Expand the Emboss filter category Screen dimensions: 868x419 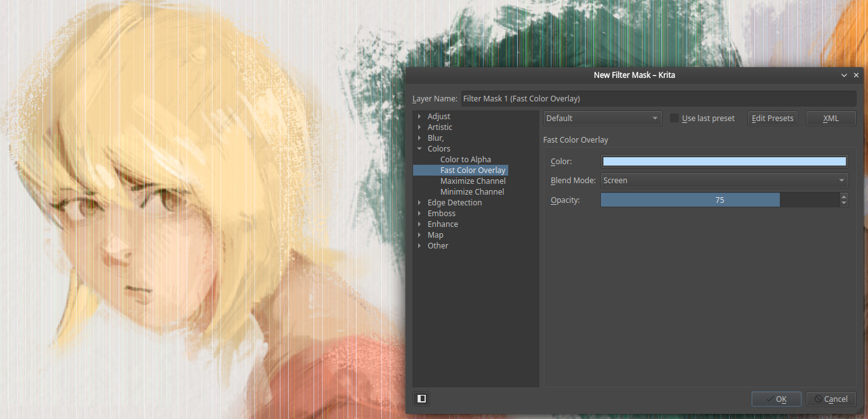click(419, 214)
